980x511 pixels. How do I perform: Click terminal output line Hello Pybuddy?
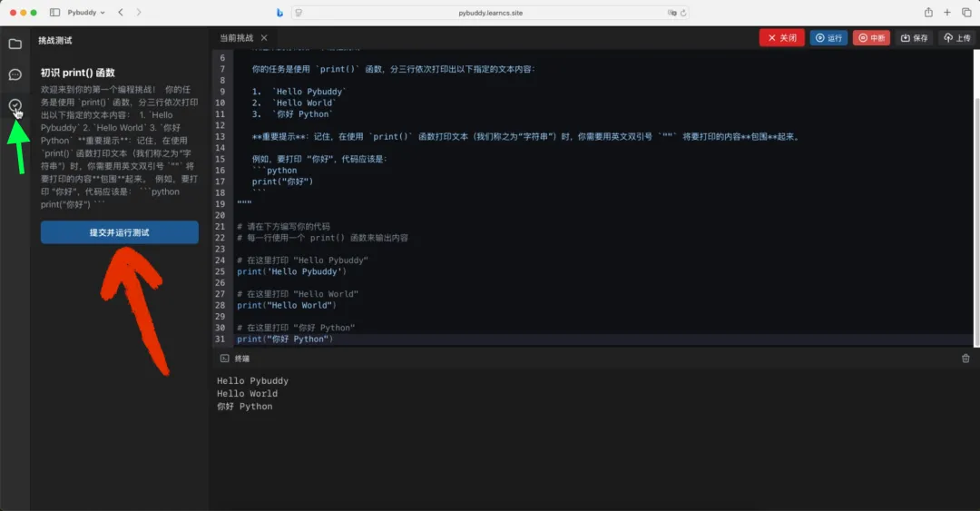tap(252, 381)
